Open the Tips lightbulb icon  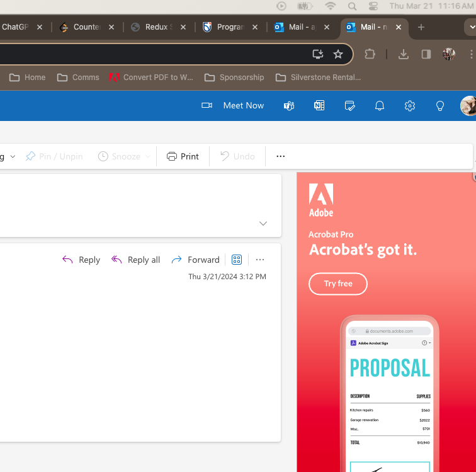pos(440,106)
